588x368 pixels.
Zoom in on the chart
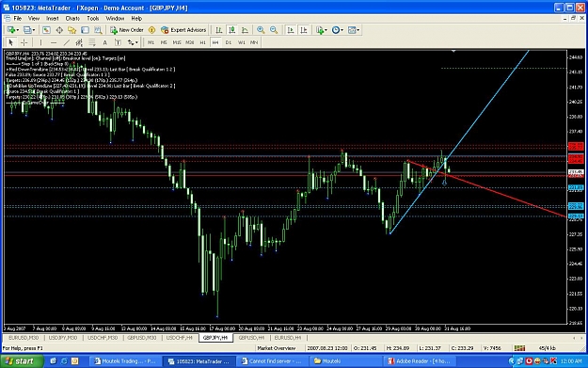tap(261, 30)
